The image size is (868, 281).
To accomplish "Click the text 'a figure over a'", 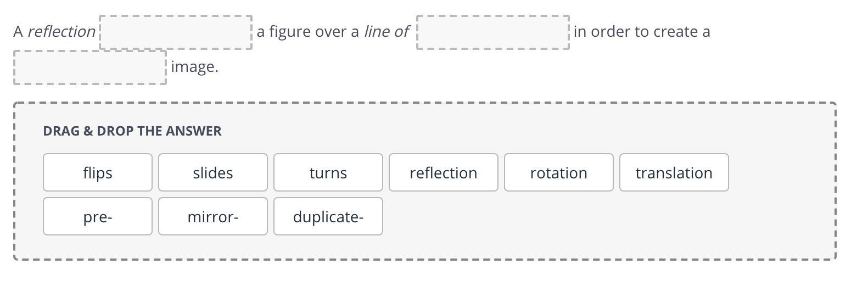I will click(x=307, y=32).
